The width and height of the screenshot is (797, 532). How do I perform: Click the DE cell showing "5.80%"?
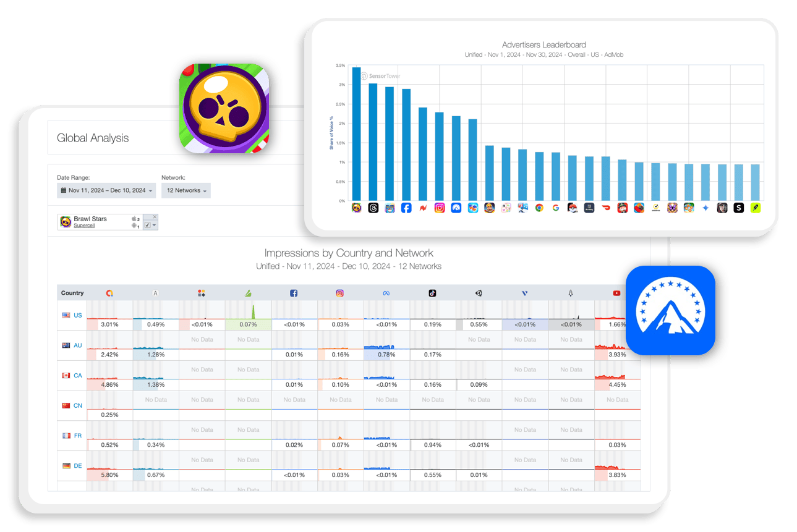coord(109,475)
